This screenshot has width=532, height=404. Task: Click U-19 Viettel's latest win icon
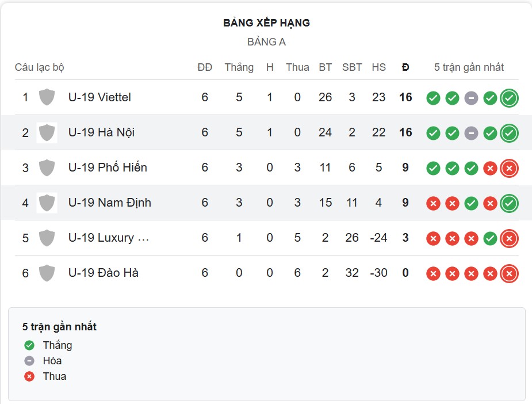tap(509, 98)
